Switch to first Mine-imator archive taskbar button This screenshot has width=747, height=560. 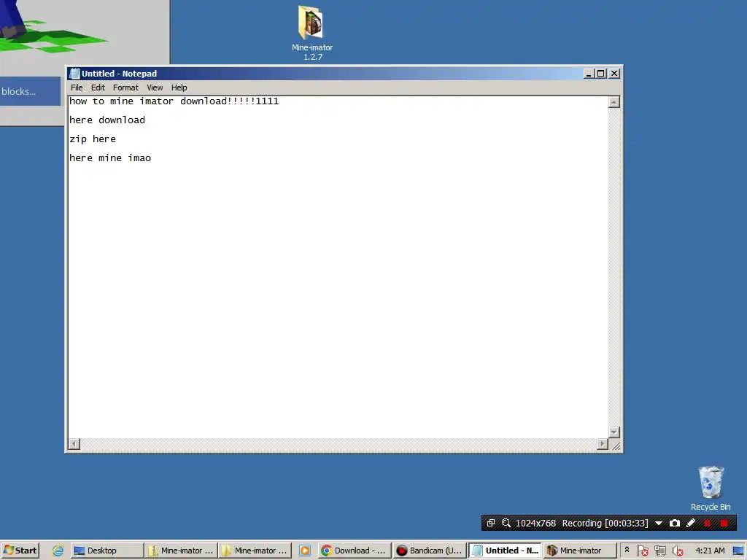tap(181, 551)
